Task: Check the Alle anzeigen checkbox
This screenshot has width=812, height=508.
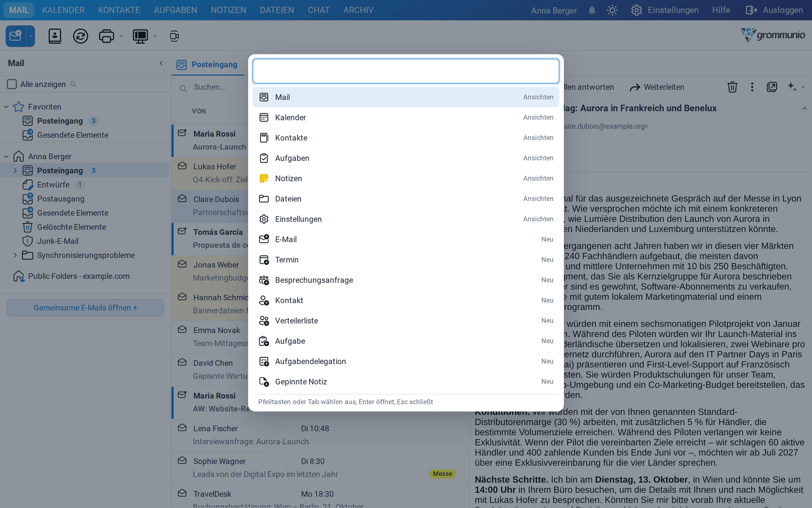Action: tap(12, 84)
